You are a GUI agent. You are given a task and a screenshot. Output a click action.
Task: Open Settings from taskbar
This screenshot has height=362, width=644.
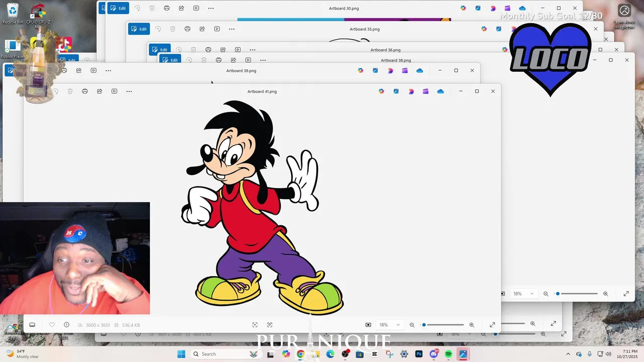[404, 354]
